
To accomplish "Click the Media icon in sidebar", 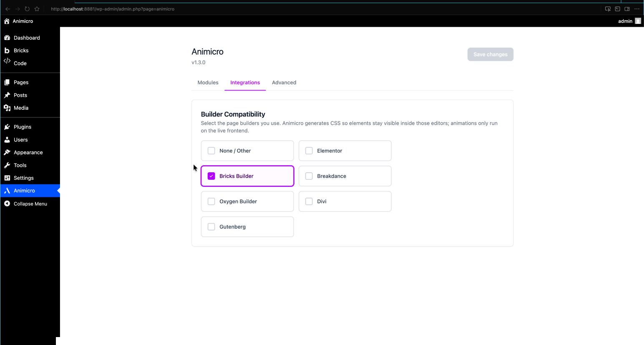I will click(x=7, y=108).
